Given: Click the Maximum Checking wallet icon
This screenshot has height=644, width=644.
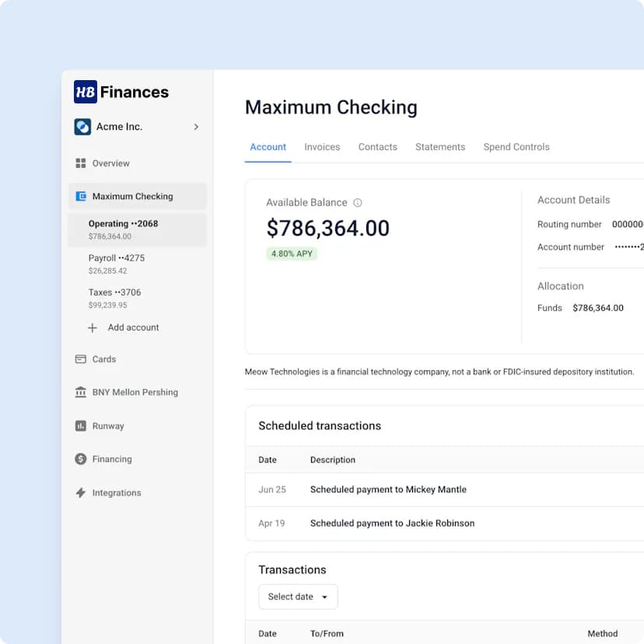Looking at the screenshot, I should [81, 196].
